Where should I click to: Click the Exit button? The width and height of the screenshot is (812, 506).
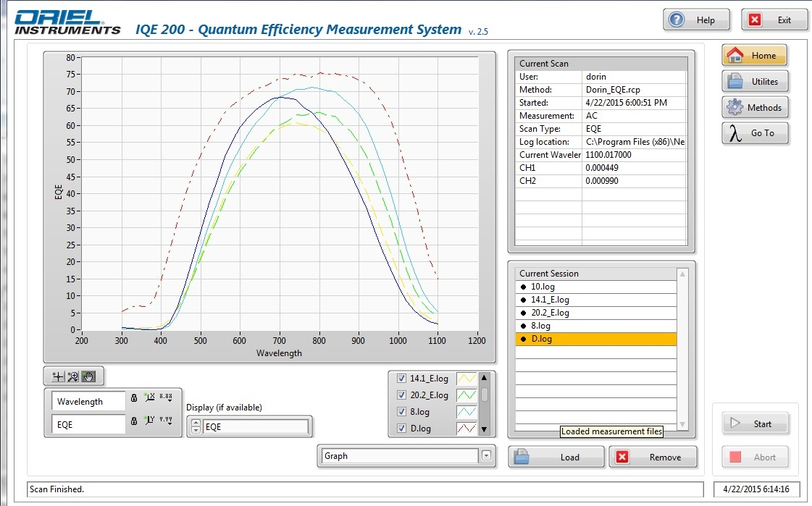click(774, 20)
